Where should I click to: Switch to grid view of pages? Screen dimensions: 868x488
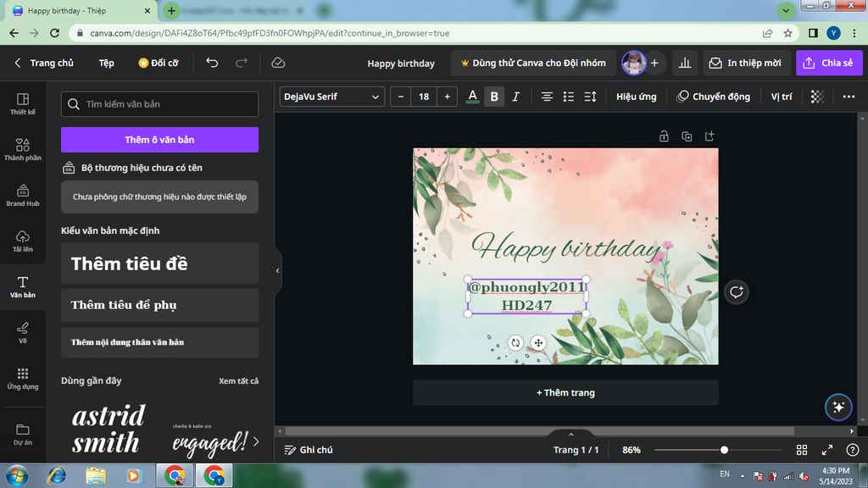[x=802, y=450]
